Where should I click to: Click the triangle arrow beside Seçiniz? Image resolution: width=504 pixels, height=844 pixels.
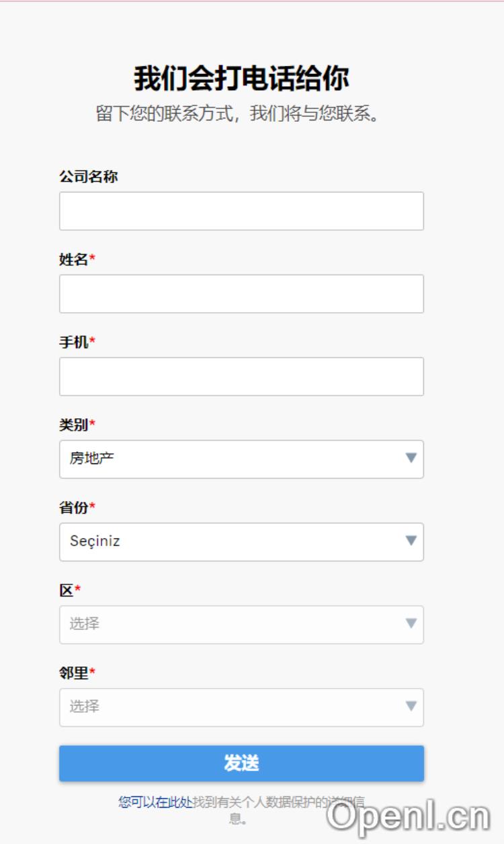411,541
